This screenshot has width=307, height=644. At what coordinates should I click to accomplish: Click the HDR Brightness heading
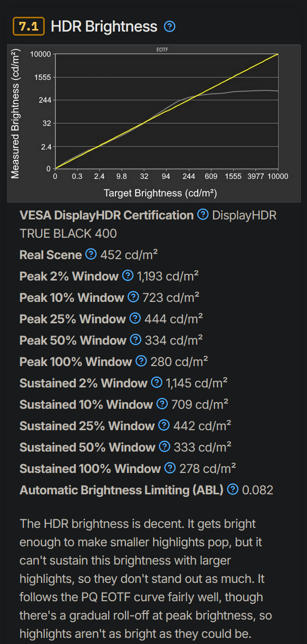click(x=104, y=26)
